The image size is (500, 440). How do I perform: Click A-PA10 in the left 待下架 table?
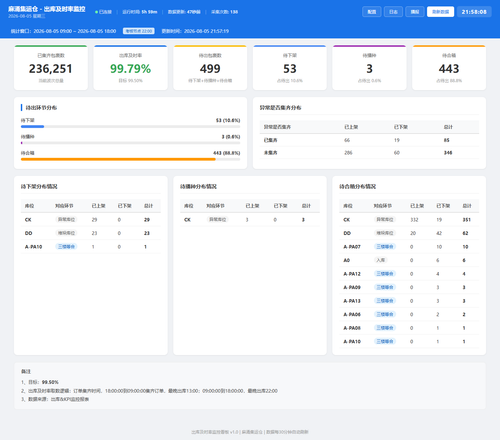coord(34,247)
